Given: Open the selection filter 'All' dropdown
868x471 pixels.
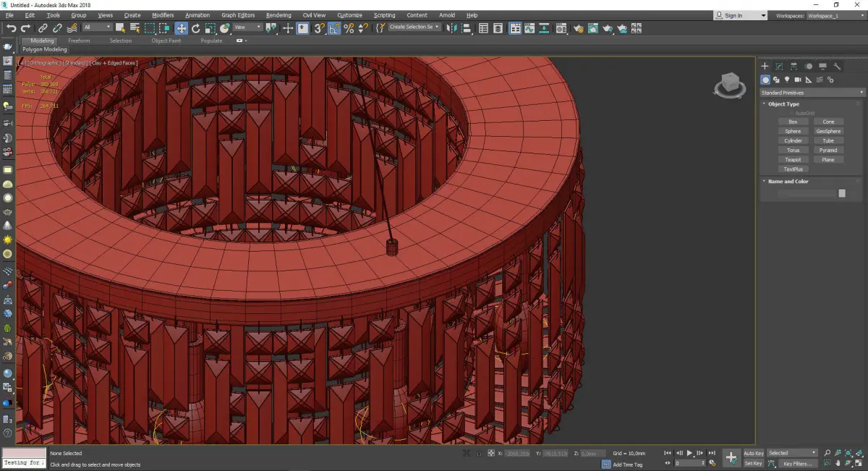Looking at the screenshot, I should [x=97, y=27].
